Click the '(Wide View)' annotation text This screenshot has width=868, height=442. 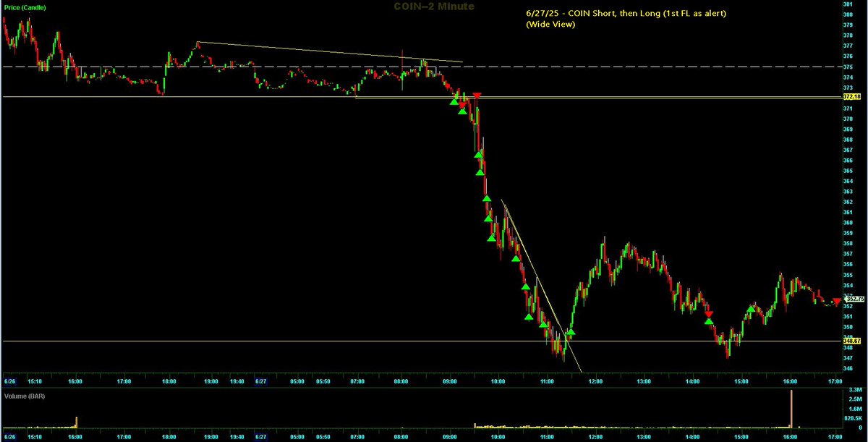pos(551,24)
